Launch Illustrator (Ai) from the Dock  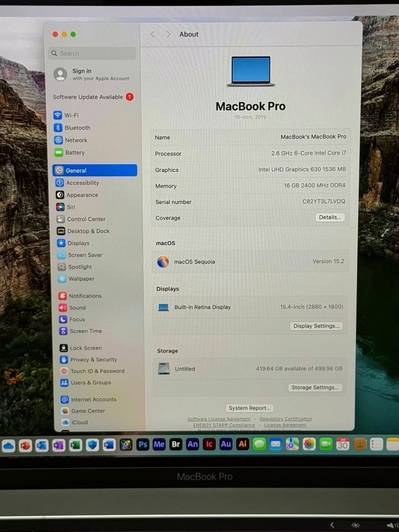pos(243,444)
